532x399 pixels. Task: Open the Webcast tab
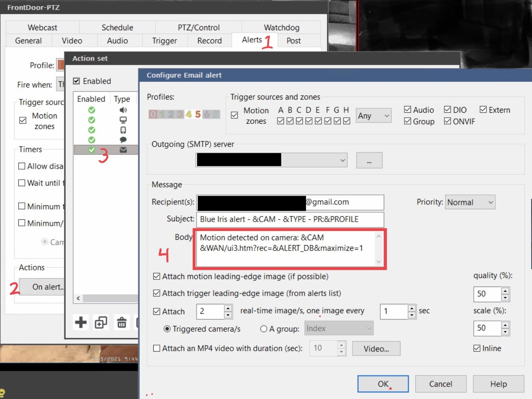[x=42, y=28]
